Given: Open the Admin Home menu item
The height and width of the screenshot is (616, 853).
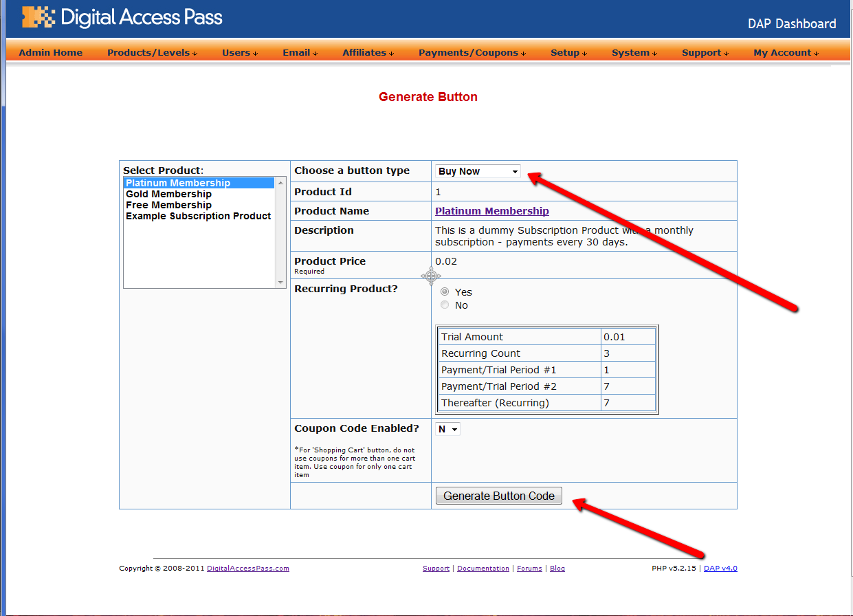Looking at the screenshot, I should click(50, 53).
